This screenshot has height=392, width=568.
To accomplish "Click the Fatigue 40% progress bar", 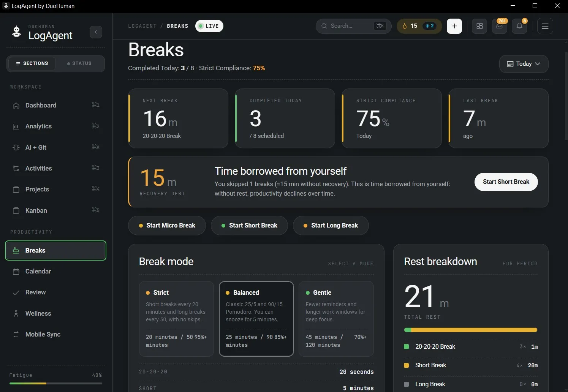I will pos(56,383).
